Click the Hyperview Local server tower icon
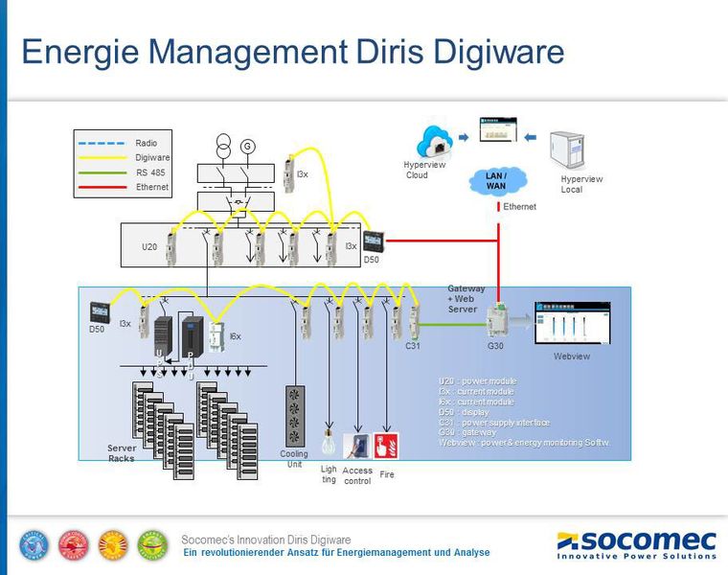The image size is (728, 575). [566, 150]
